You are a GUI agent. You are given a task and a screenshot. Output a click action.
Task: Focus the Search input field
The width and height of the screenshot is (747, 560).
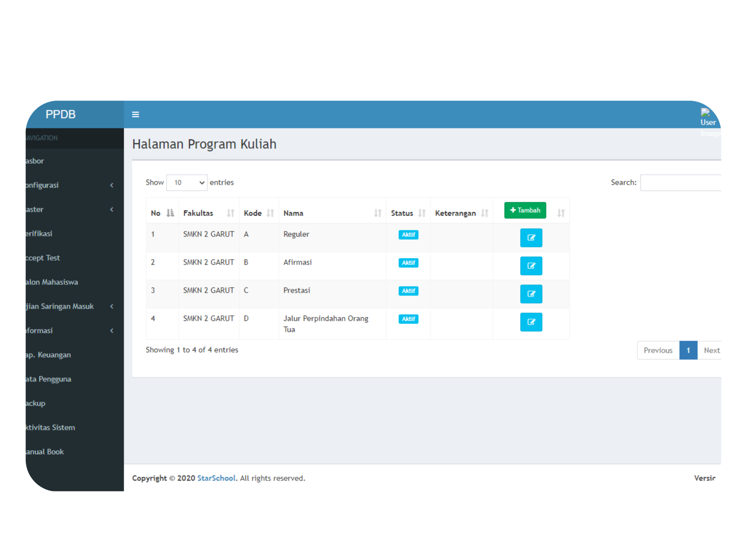click(680, 183)
